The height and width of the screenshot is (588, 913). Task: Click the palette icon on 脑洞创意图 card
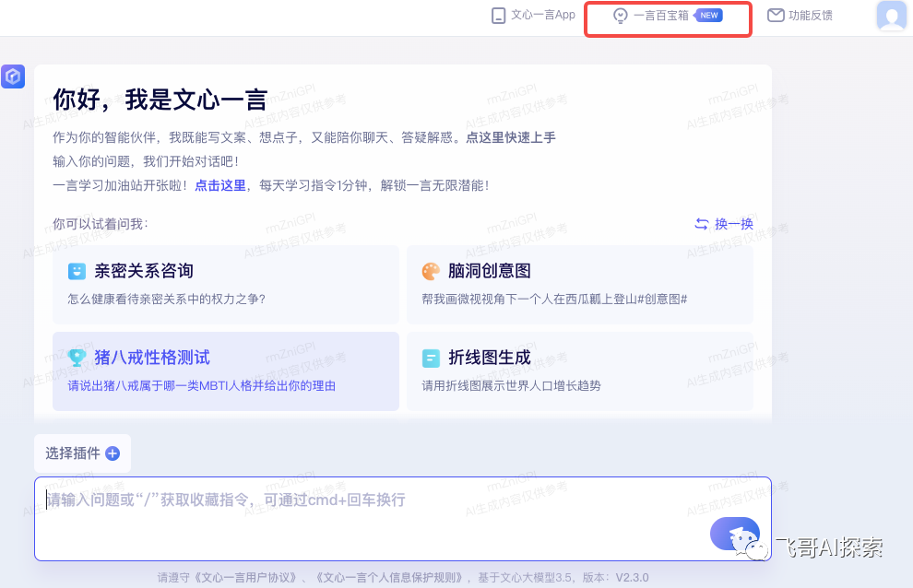[x=430, y=271]
